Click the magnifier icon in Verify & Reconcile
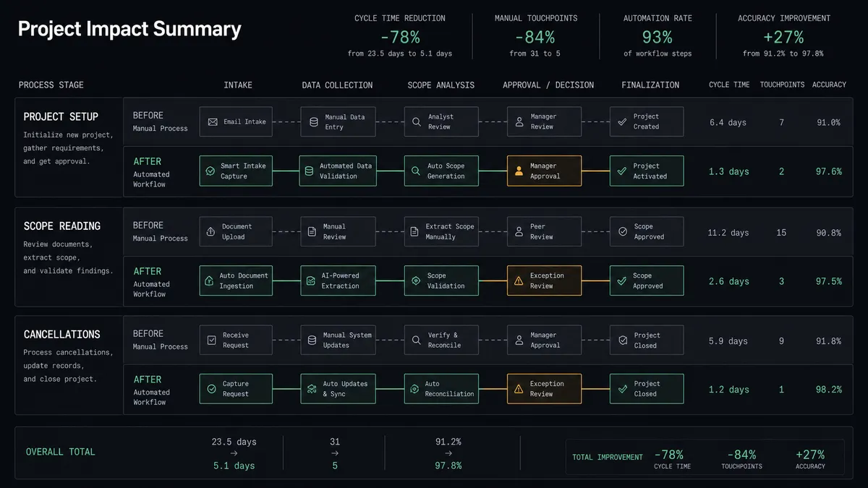 click(415, 341)
